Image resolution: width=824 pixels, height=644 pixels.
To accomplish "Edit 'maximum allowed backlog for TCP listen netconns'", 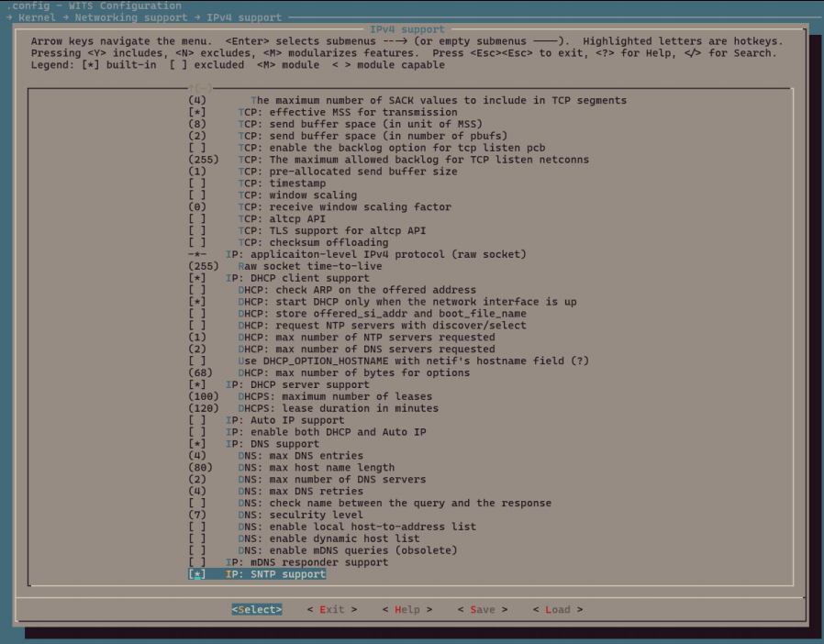I will pyautogui.click(x=389, y=159).
